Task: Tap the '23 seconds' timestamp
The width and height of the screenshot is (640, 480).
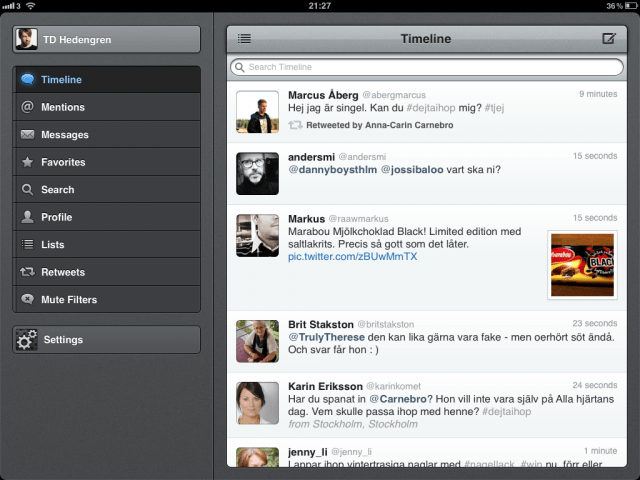Action: 595,323
